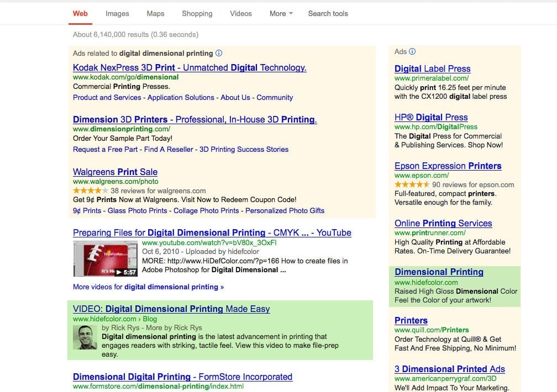Click More videos for digital dimensional printing
Image resolution: width=557 pixels, height=392 pixels.
[148, 287]
